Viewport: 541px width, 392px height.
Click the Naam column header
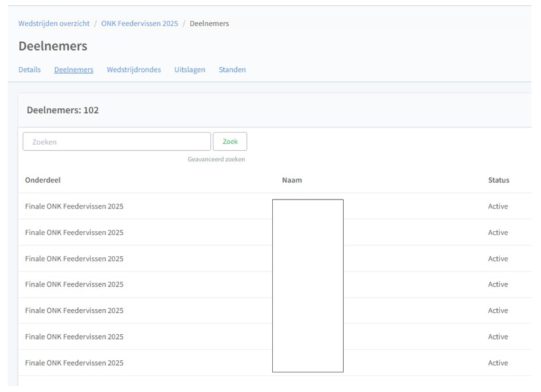(x=292, y=180)
